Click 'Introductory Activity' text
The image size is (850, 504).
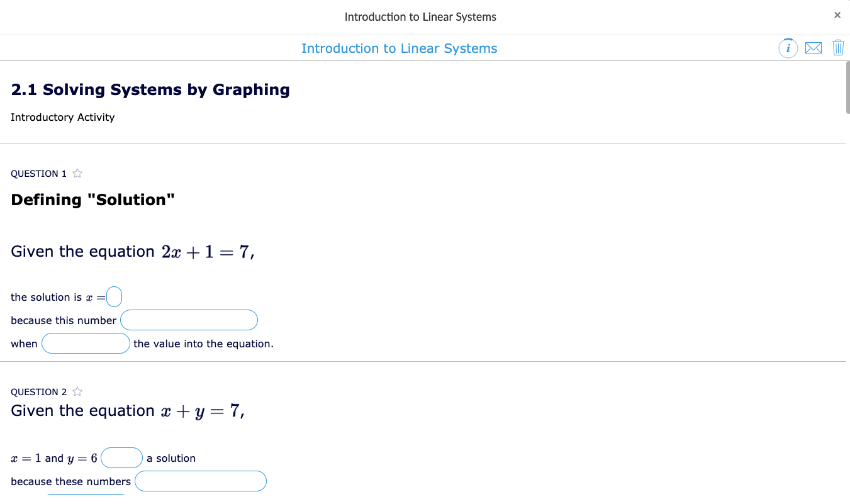pyautogui.click(x=62, y=117)
